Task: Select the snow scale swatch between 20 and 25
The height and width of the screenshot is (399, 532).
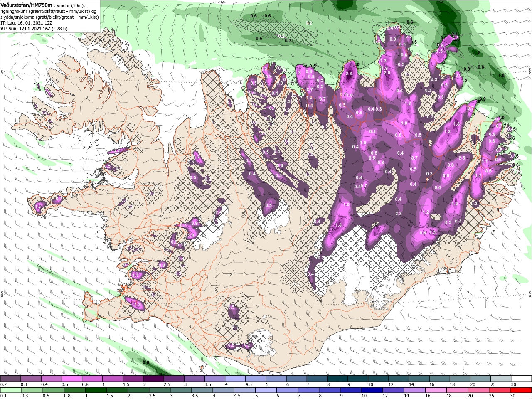Action: coord(480,379)
